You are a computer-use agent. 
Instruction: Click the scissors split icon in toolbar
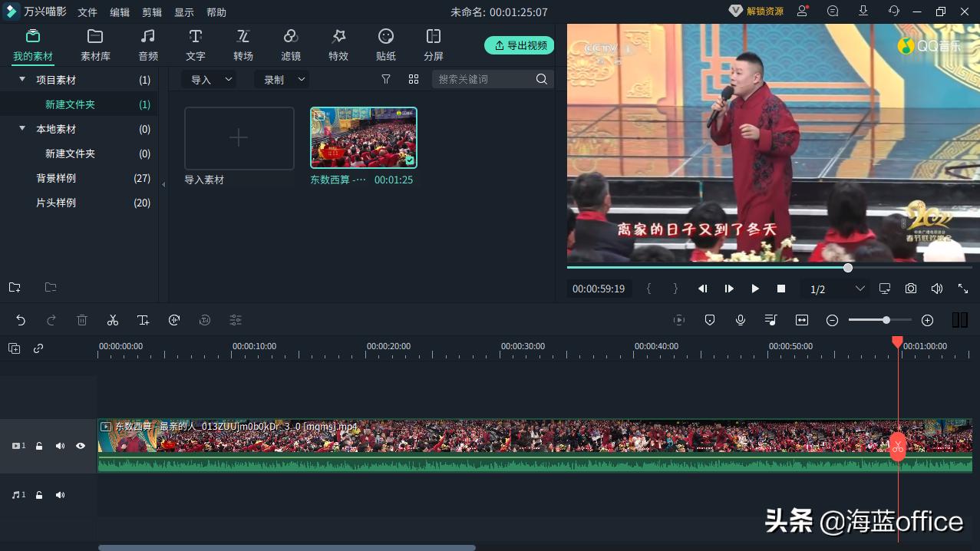(x=113, y=320)
